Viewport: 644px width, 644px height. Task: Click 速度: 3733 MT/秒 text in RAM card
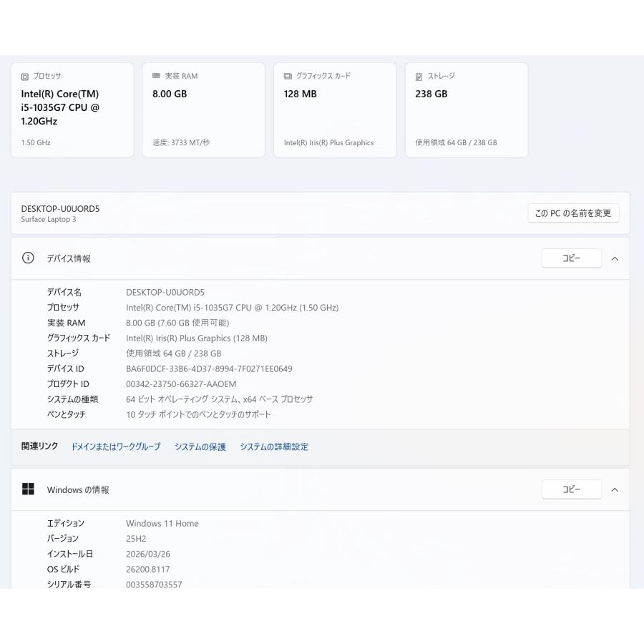(181, 142)
